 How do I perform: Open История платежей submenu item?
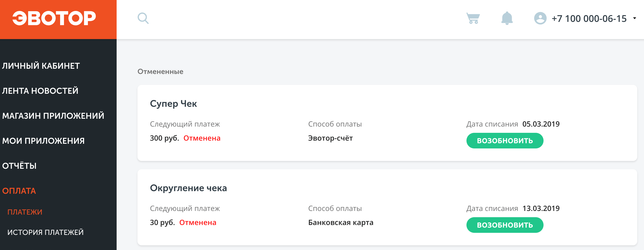point(45,232)
